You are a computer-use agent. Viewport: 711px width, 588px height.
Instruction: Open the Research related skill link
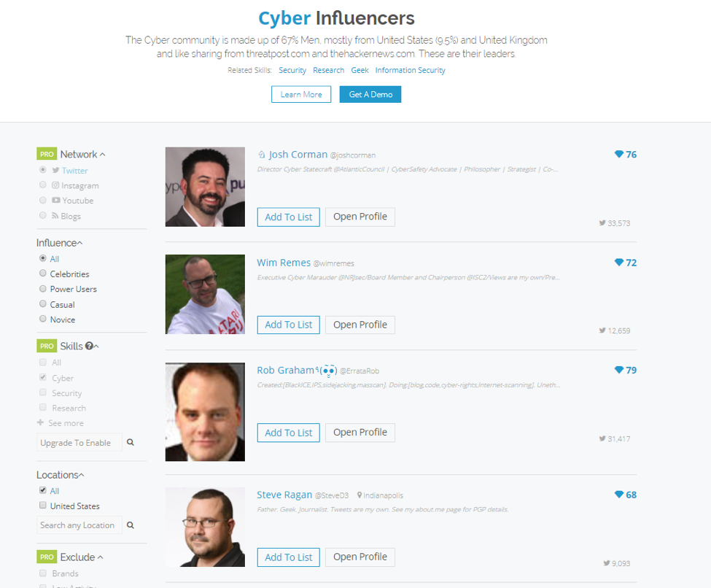pos(328,71)
